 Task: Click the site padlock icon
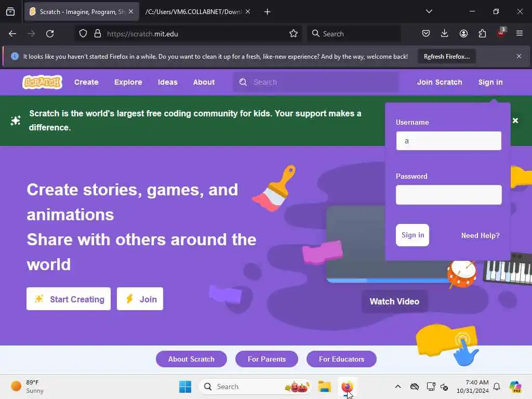pos(98,34)
